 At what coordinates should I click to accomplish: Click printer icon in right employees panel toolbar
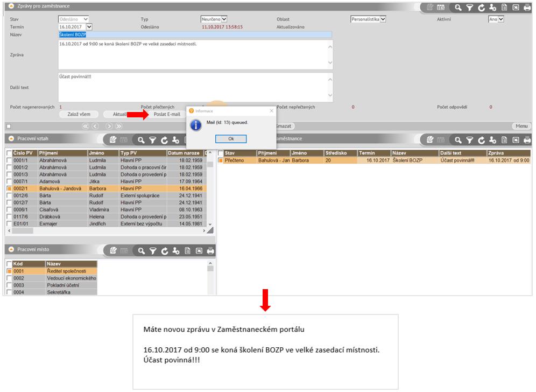click(x=527, y=140)
